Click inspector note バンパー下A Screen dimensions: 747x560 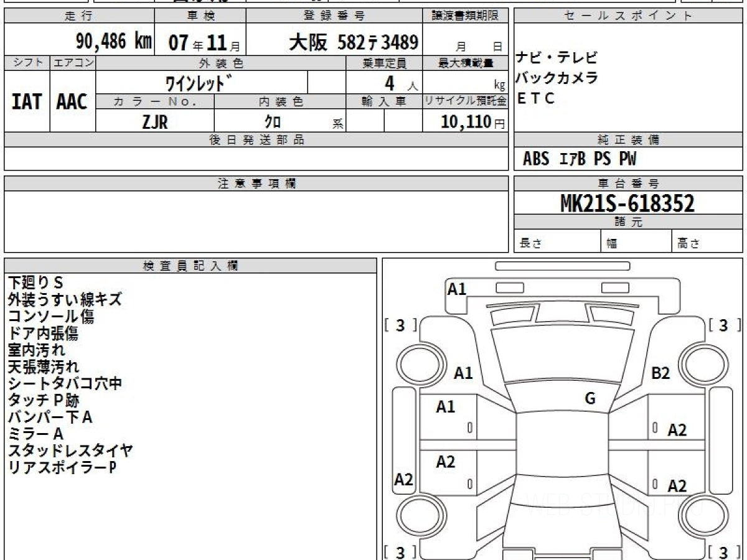pos(50,417)
